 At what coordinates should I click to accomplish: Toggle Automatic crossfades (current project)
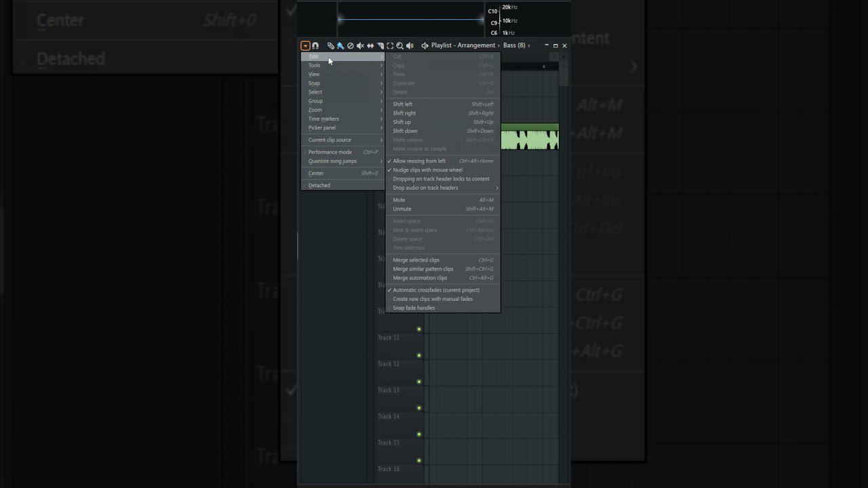[x=443, y=290]
